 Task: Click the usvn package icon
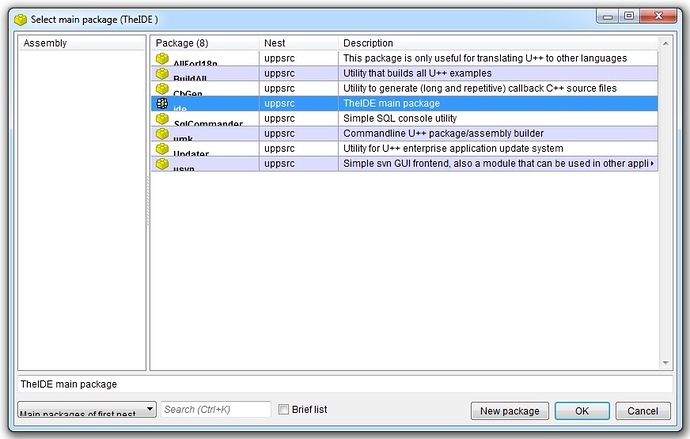pyautogui.click(x=162, y=163)
